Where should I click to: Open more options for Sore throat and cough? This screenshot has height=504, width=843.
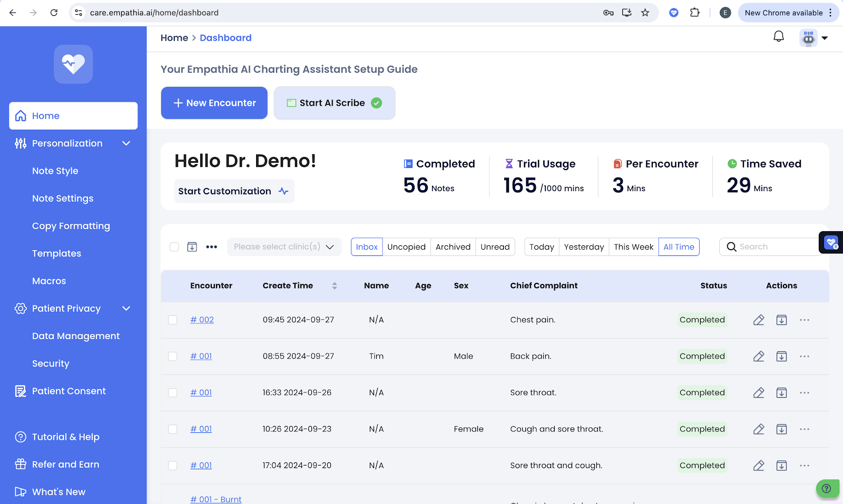pos(805,466)
